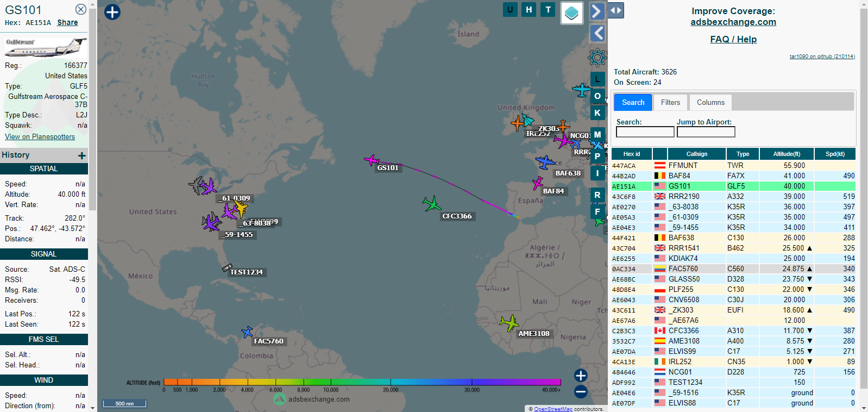Select the _61-0309 aircraft icon
This screenshot has height=412, width=868.
tap(209, 188)
